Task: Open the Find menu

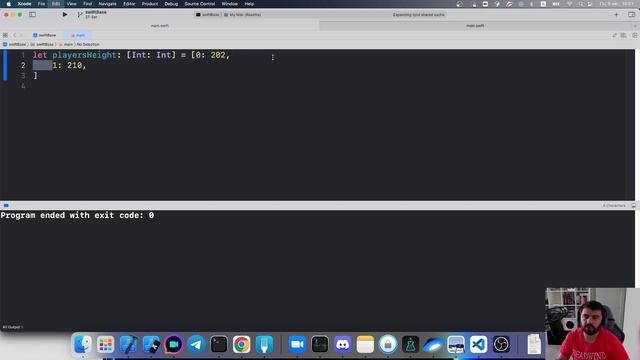Action: click(87, 4)
